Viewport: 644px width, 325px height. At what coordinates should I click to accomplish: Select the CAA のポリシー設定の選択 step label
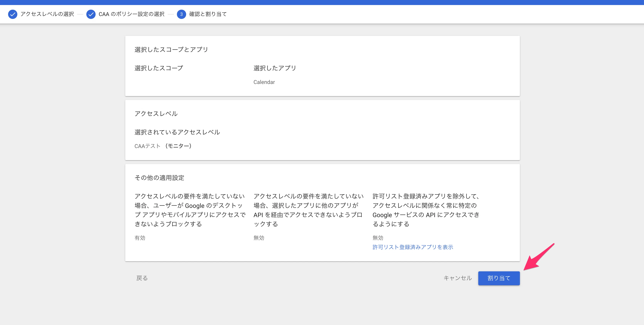click(x=131, y=14)
